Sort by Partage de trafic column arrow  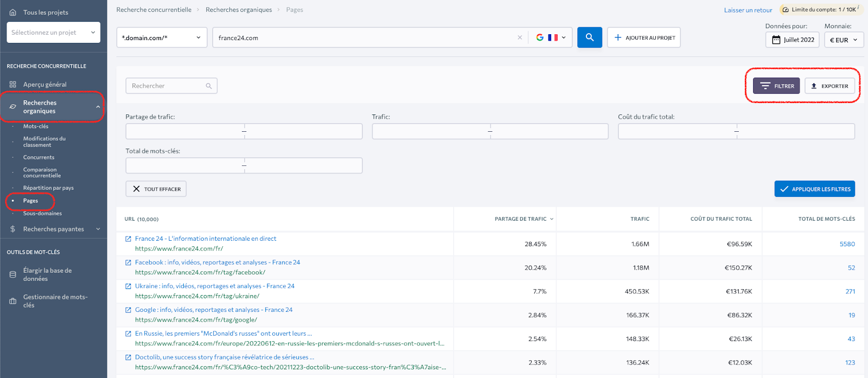tap(552, 219)
